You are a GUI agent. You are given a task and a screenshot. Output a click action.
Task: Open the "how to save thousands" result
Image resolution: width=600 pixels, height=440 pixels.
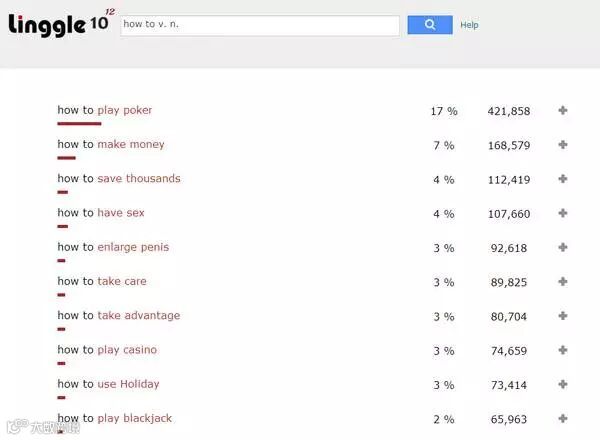[119, 178]
